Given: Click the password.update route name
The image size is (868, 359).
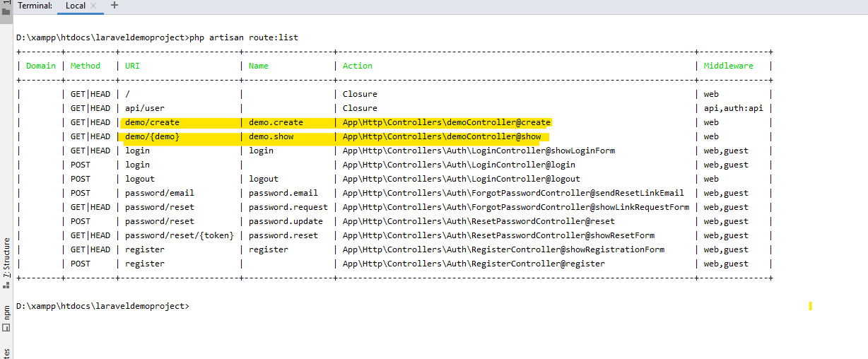Looking at the screenshot, I should point(286,221).
